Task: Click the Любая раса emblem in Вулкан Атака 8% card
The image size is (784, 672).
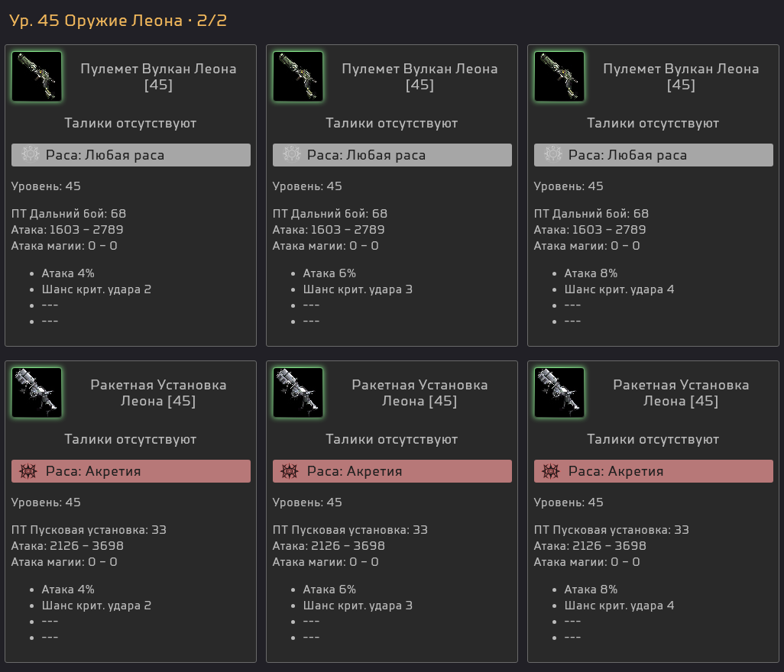Action: [552, 154]
